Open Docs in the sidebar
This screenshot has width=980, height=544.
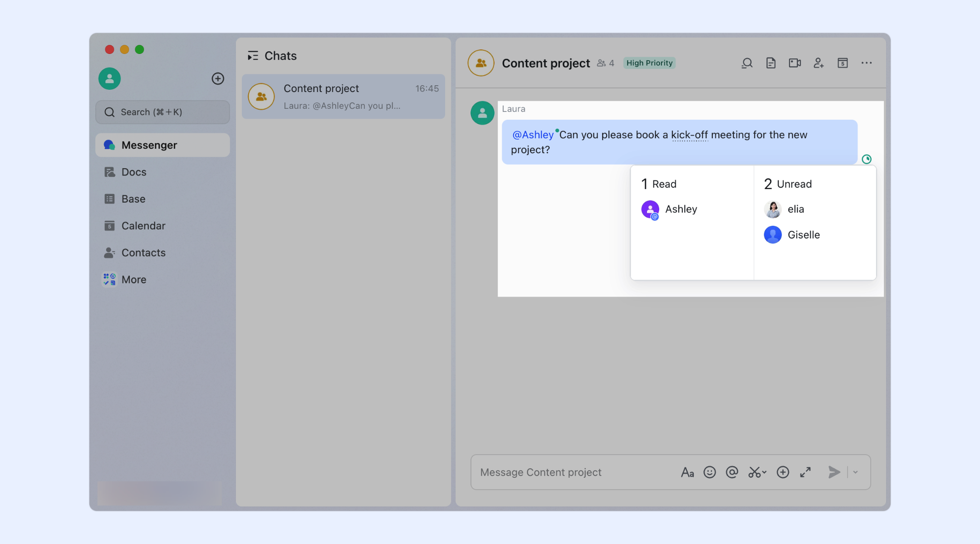pyautogui.click(x=162, y=172)
